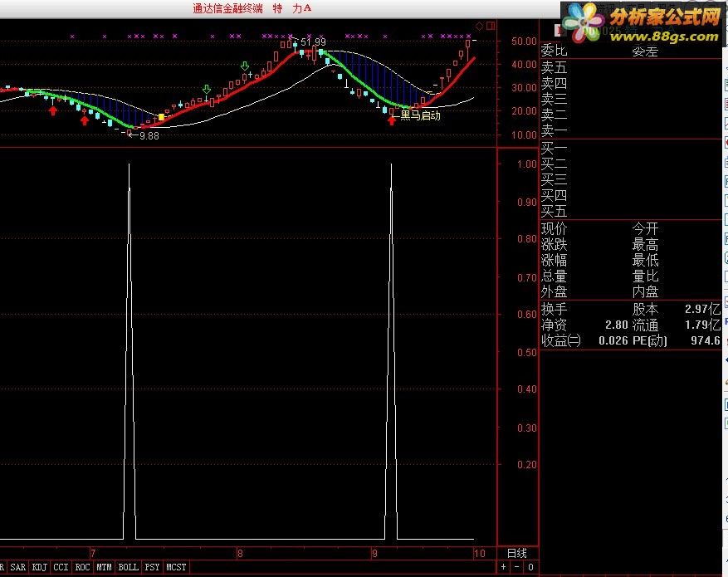Click the 卖三 order row
The width and height of the screenshot is (728, 577).
(631, 99)
